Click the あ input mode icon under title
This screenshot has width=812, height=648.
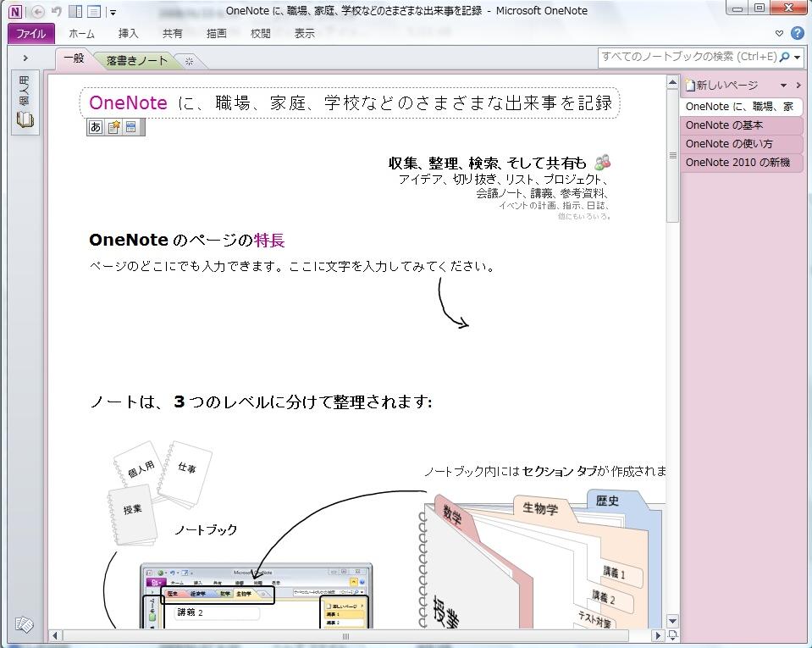pos(96,127)
